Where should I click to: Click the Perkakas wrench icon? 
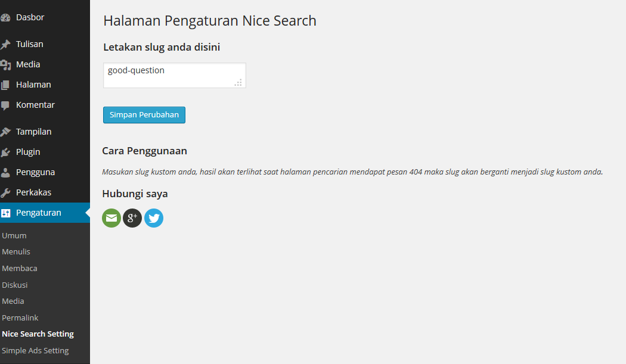(5, 193)
